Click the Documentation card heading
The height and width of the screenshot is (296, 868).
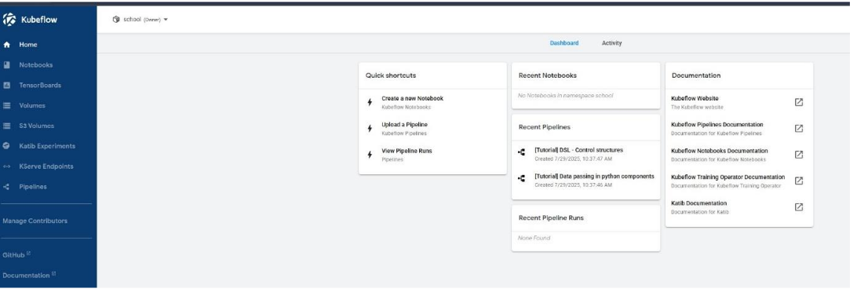pos(696,75)
